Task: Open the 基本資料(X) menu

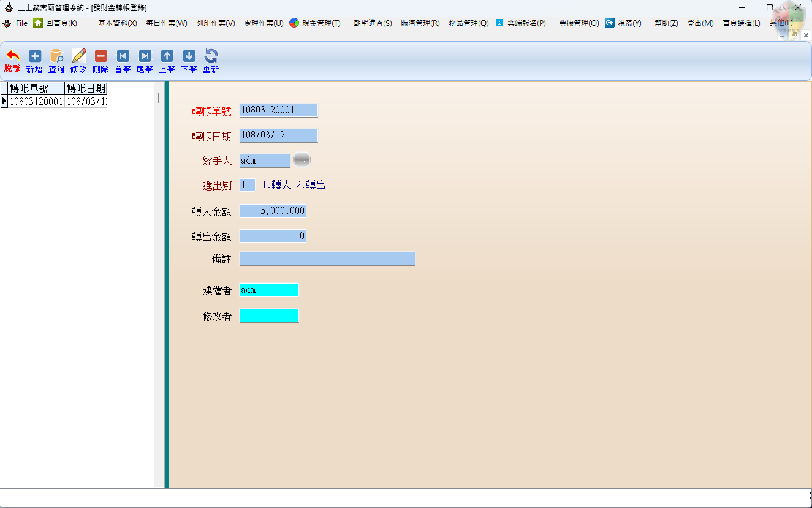Action: coord(117,23)
